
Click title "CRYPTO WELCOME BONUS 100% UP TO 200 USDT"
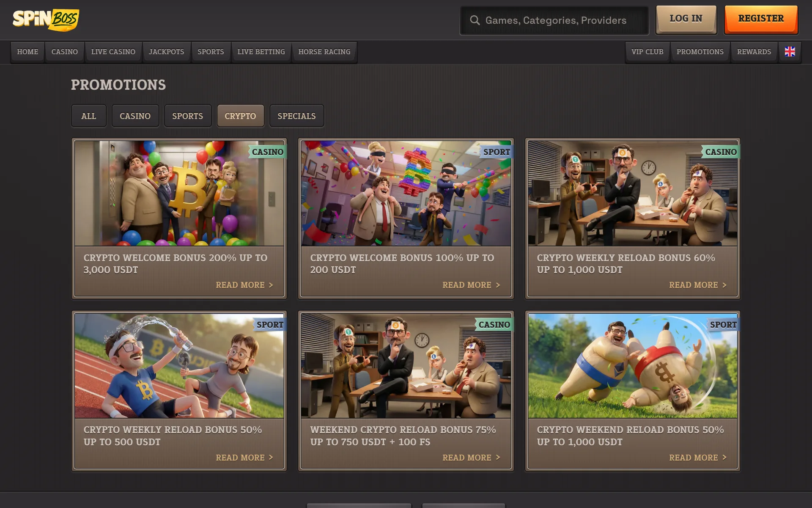click(x=402, y=264)
